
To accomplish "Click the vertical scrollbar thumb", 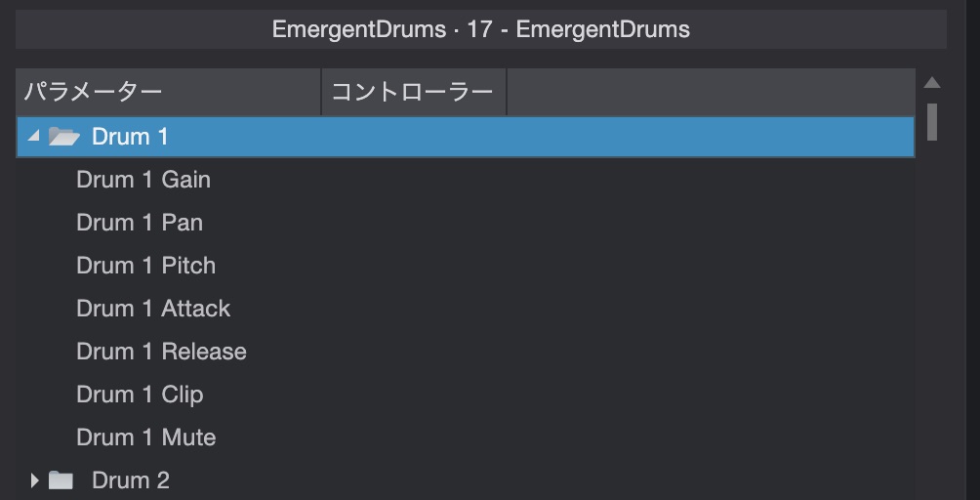I will coord(932,121).
